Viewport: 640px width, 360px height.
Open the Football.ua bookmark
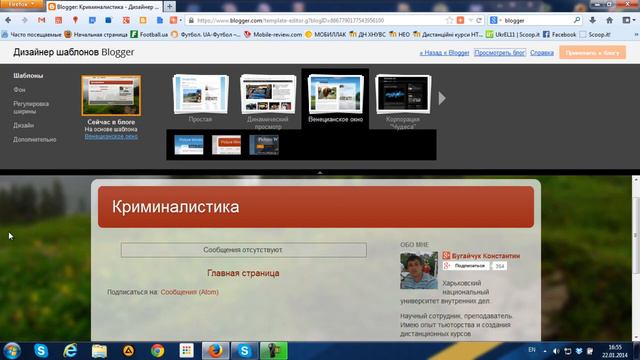tap(149, 35)
